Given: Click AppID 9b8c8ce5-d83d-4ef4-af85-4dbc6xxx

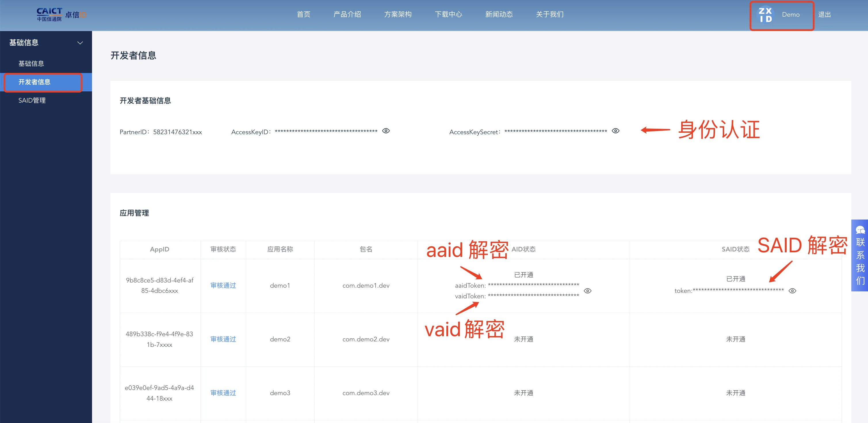Looking at the screenshot, I should (159, 286).
